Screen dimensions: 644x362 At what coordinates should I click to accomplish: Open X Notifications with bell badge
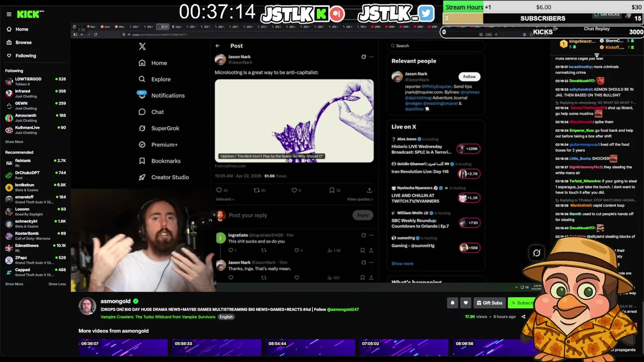pyautogui.click(x=162, y=95)
